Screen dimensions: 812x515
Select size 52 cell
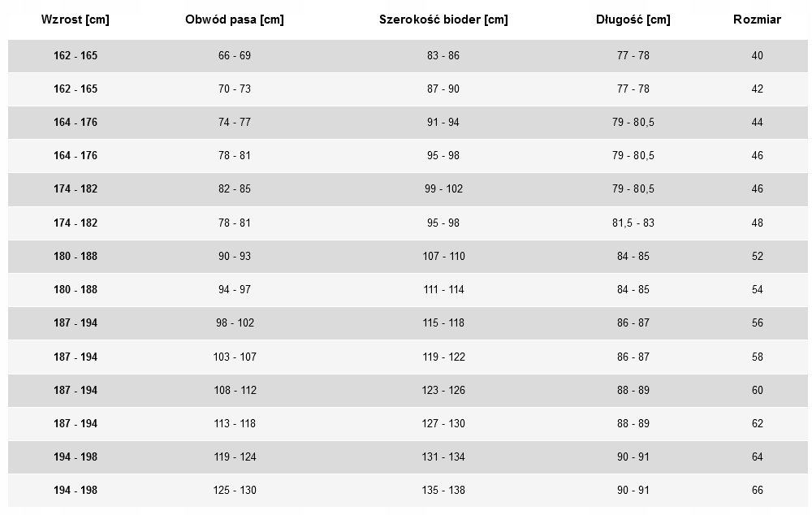click(x=757, y=256)
